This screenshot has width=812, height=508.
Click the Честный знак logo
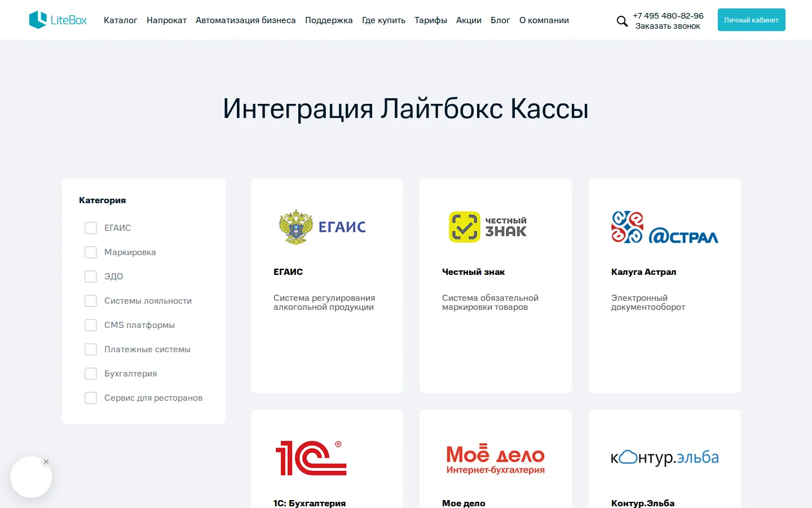pyautogui.click(x=488, y=227)
